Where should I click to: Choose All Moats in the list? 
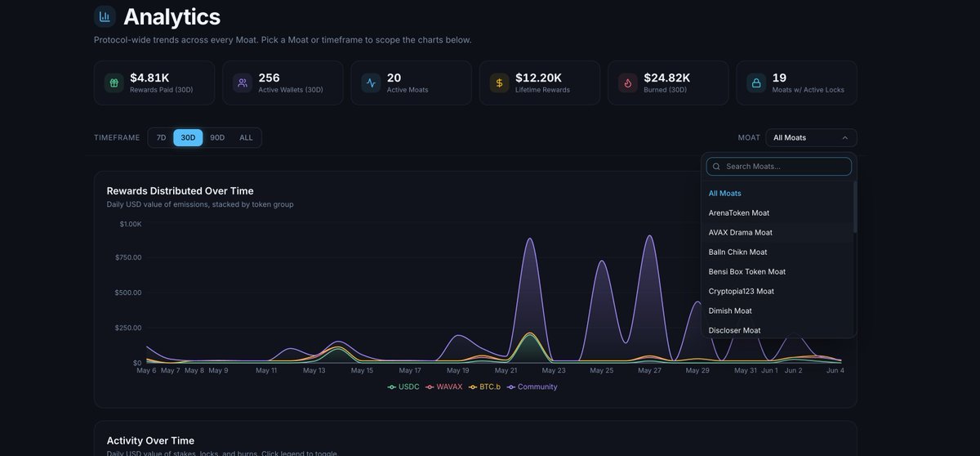point(777,193)
